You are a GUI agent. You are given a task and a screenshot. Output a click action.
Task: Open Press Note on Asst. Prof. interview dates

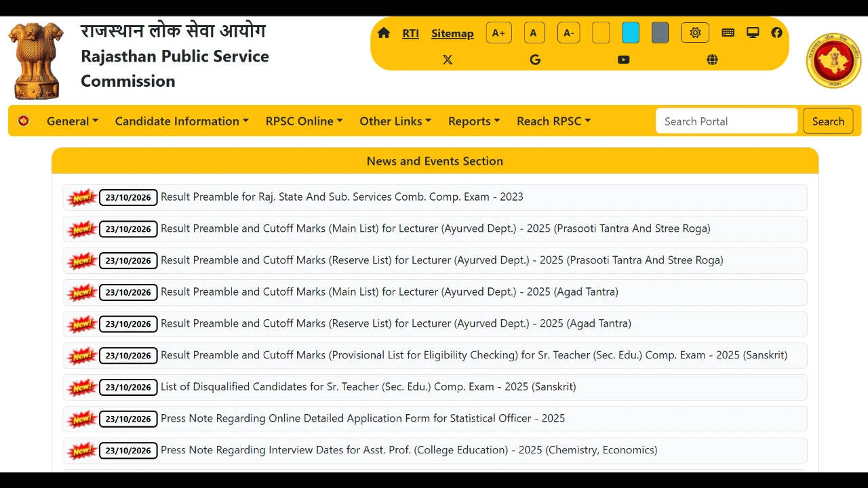click(x=409, y=450)
